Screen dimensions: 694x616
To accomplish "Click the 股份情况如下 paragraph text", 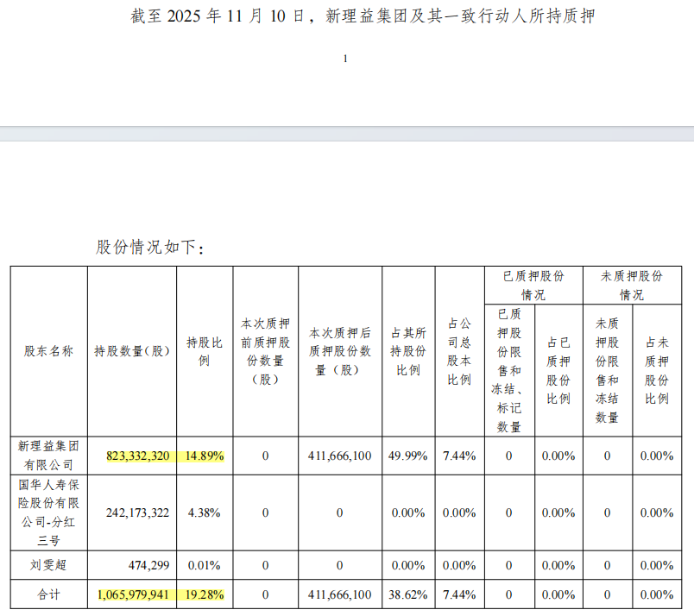I will 150,247.
